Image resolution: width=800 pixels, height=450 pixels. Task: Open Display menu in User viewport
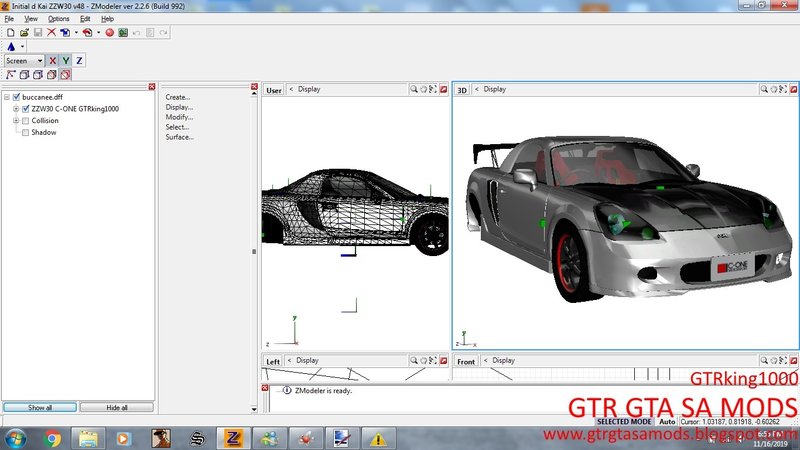tap(309, 89)
